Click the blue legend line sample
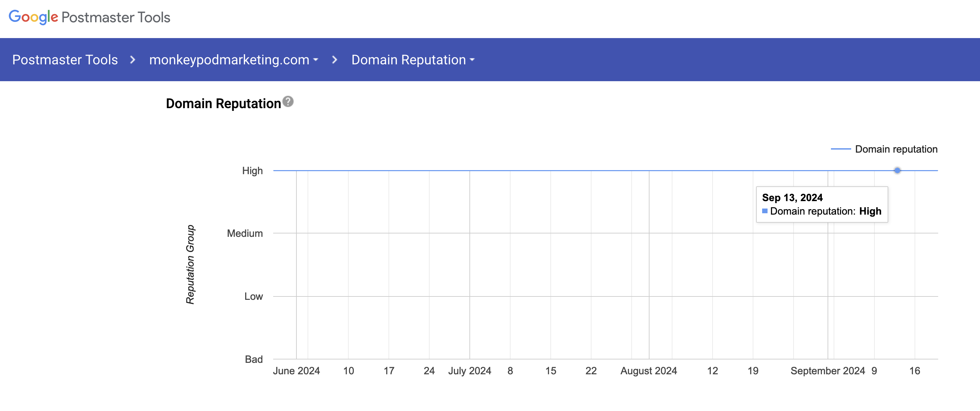The width and height of the screenshot is (980, 411). click(x=840, y=149)
